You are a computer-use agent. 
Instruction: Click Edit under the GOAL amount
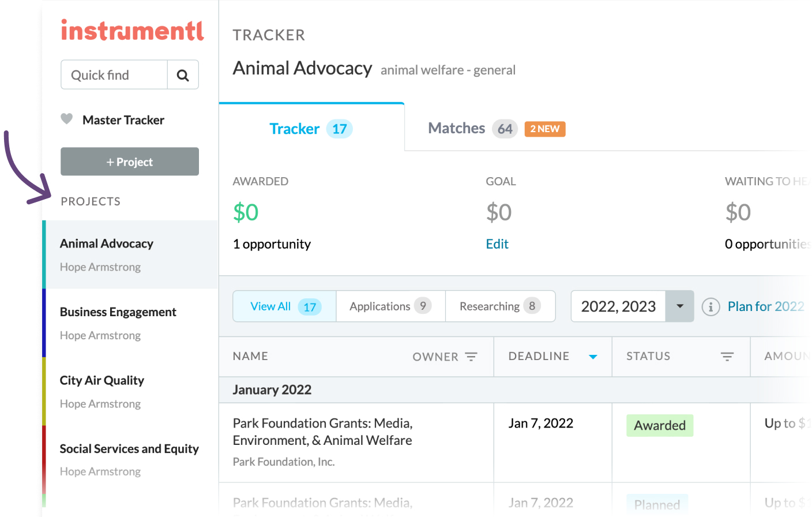497,243
